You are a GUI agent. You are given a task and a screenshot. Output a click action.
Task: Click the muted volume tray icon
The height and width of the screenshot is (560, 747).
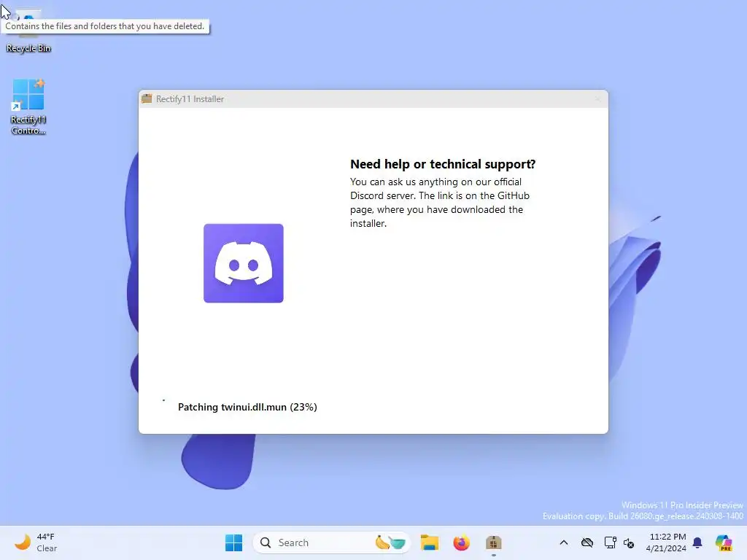tap(629, 542)
